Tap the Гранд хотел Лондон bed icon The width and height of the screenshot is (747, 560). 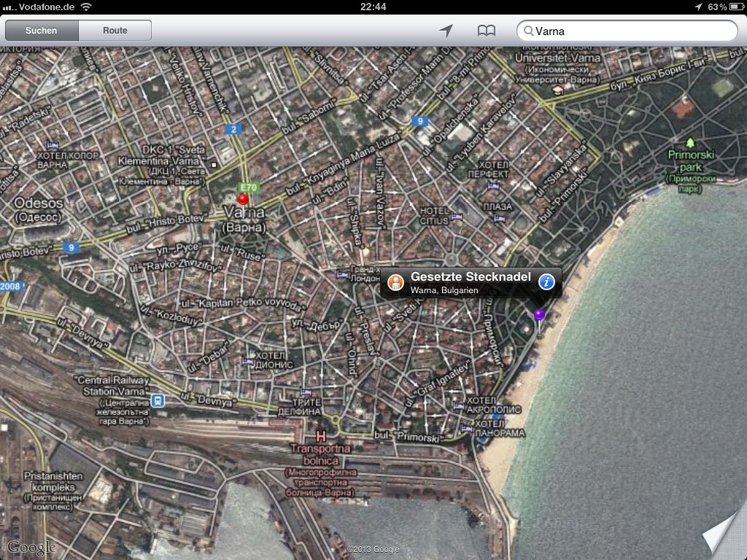click(x=343, y=274)
